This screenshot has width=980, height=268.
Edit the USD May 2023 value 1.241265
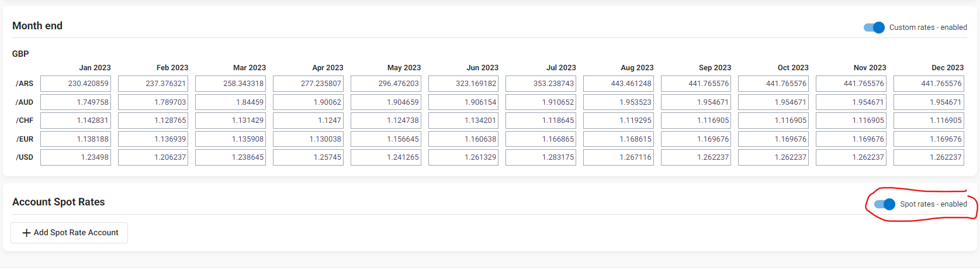click(x=386, y=157)
